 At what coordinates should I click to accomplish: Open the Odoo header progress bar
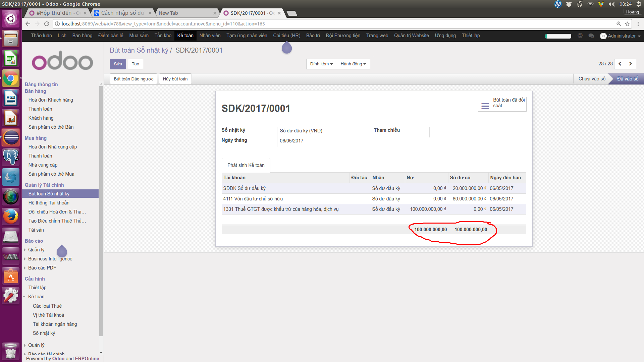tap(558, 36)
